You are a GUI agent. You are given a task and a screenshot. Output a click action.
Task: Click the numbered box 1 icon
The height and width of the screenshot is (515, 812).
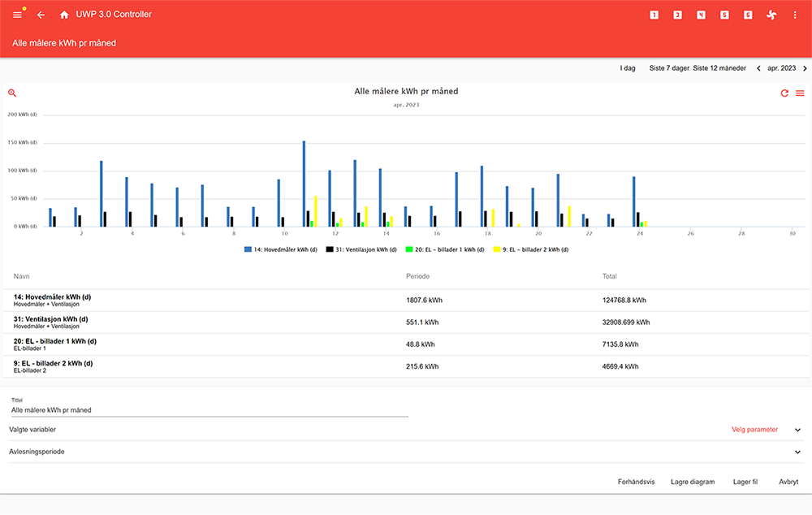point(654,15)
